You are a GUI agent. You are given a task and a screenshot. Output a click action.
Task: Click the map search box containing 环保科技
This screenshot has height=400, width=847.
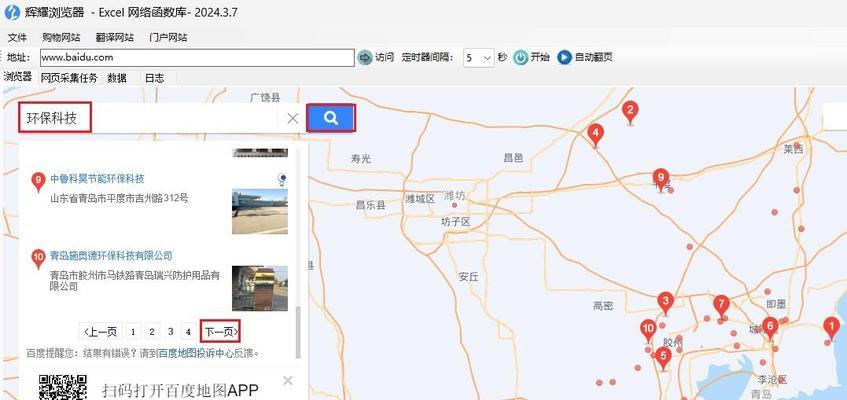point(149,118)
